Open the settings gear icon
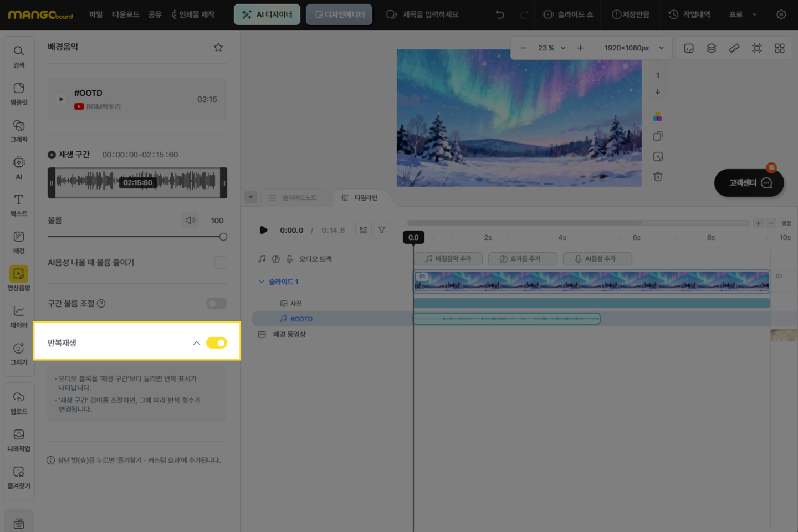 point(781,14)
